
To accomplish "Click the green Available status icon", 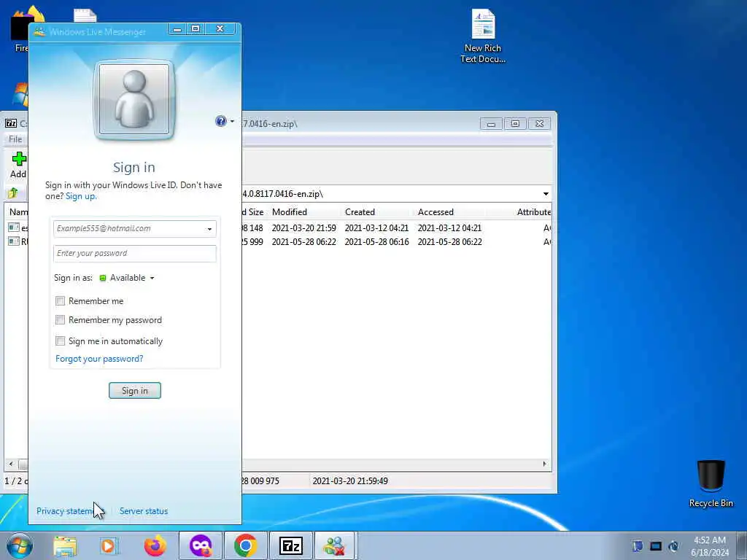I will click(x=102, y=278).
